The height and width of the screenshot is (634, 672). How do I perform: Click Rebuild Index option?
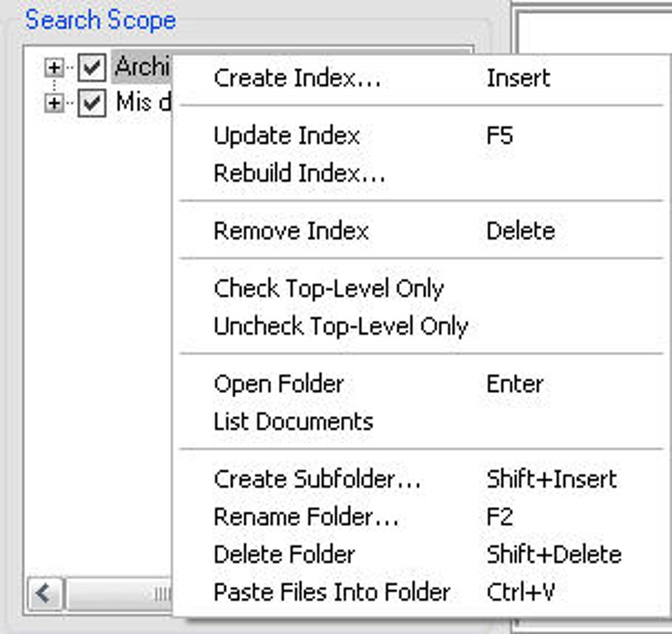pos(299,174)
